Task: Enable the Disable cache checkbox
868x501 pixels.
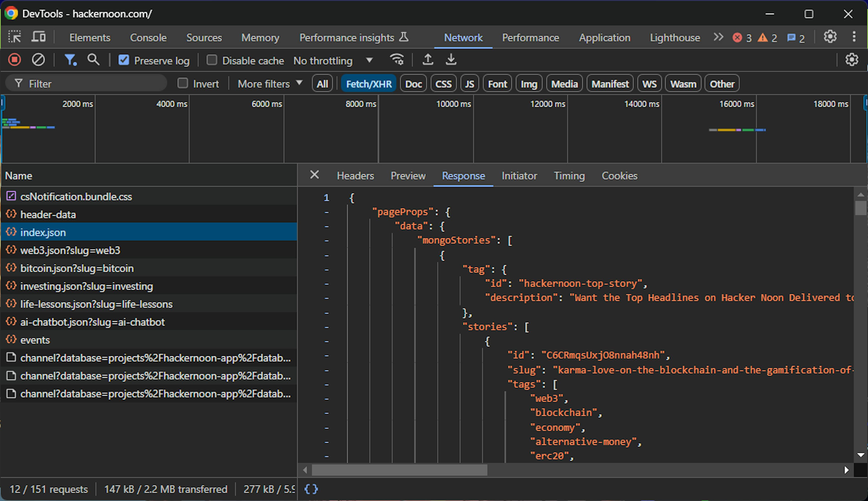Action: coord(211,60)
